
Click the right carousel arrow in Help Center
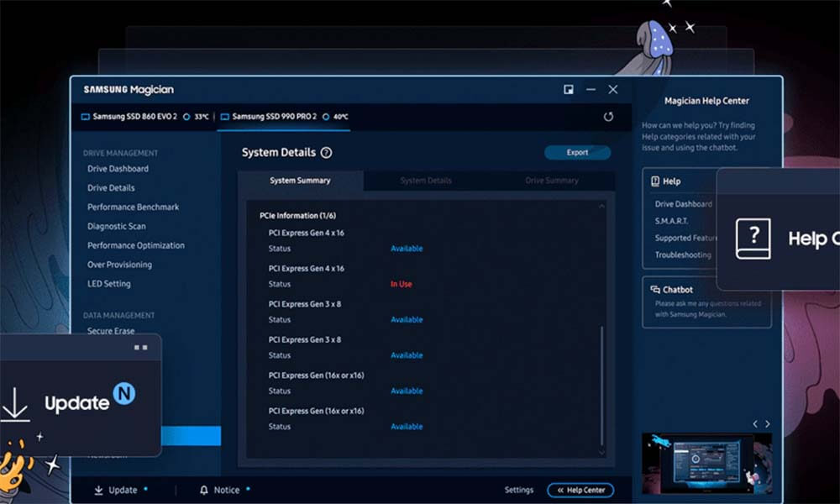[x=767, y=423]
